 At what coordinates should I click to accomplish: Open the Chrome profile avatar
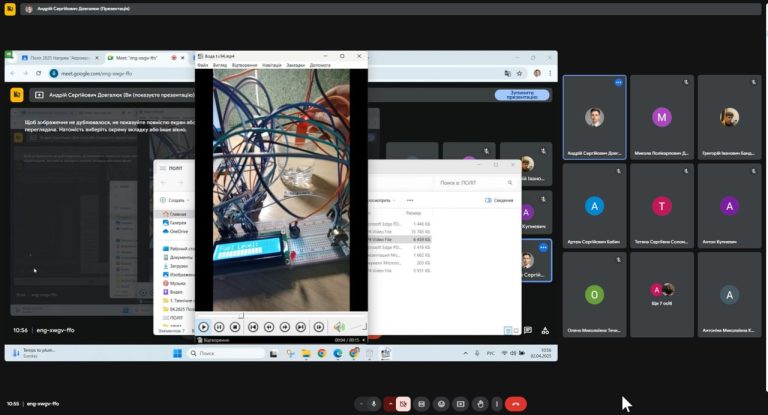[537, 73]
